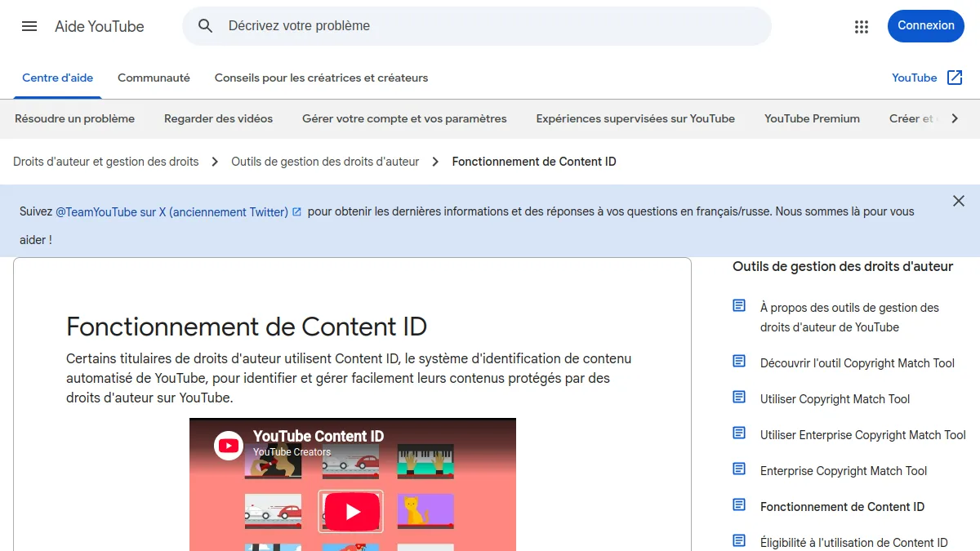The image size is (980, 551).
Task: Click article icon beside Utiliser Enterprise Copyright Match
Action: click(739, 433)
